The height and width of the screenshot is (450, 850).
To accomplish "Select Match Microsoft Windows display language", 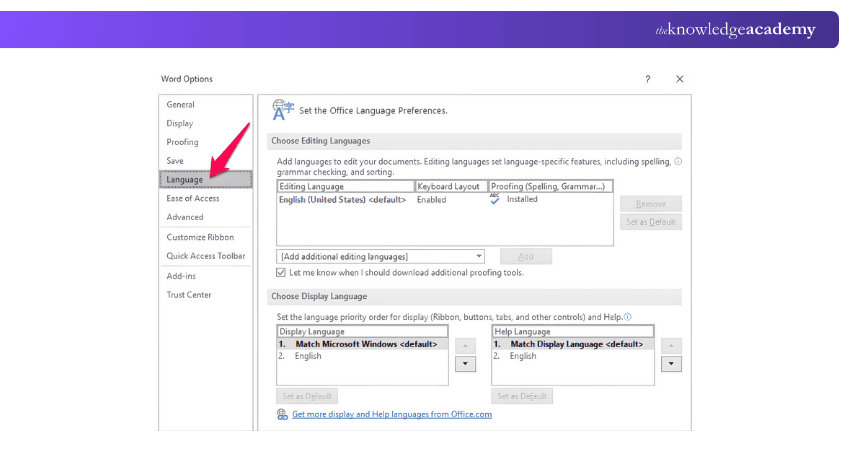I will click(362, 344).
